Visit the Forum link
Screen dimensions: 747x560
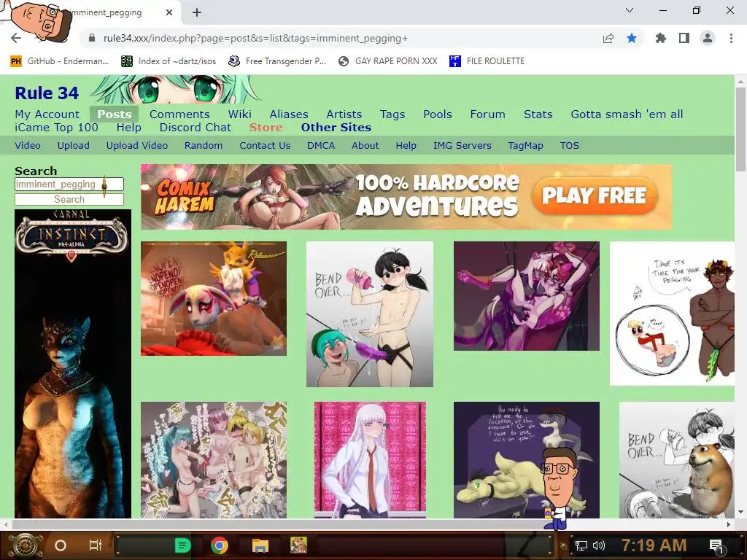pos(487,114)
